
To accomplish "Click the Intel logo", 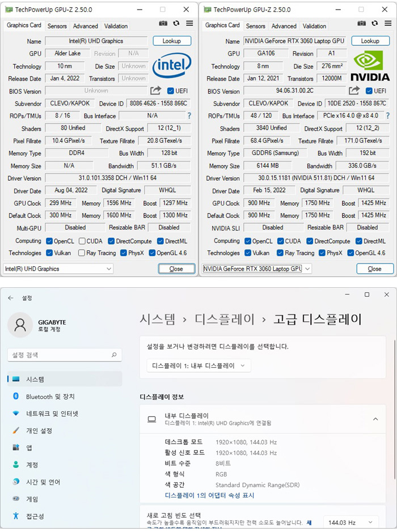I will pyautogui.click(x=171, y=66).
